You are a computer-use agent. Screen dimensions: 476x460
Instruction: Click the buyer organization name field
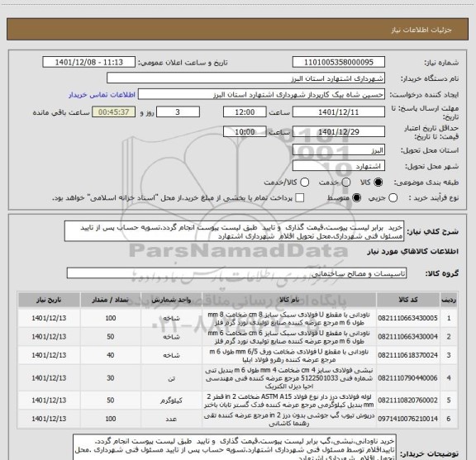pos(246,78)
